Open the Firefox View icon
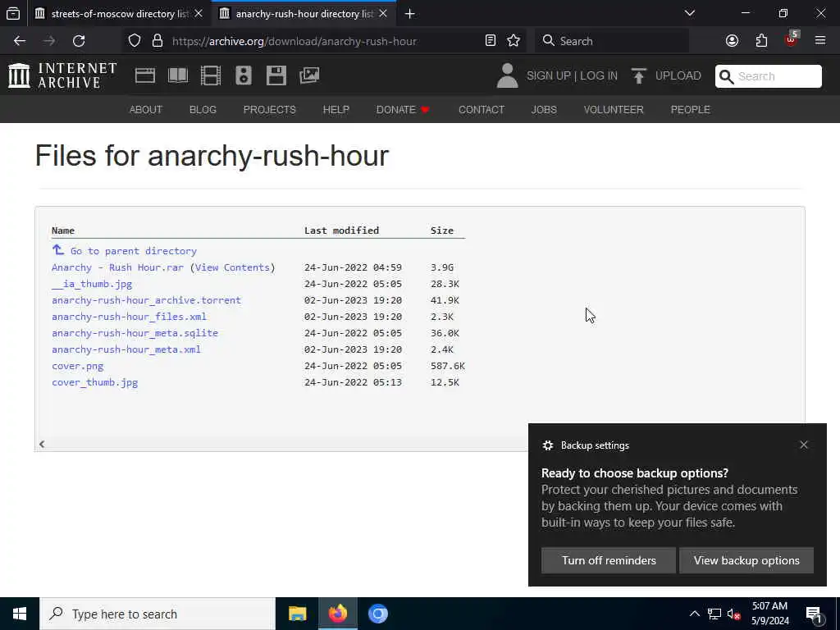This screenshot has width=840, height=630. 13,13
